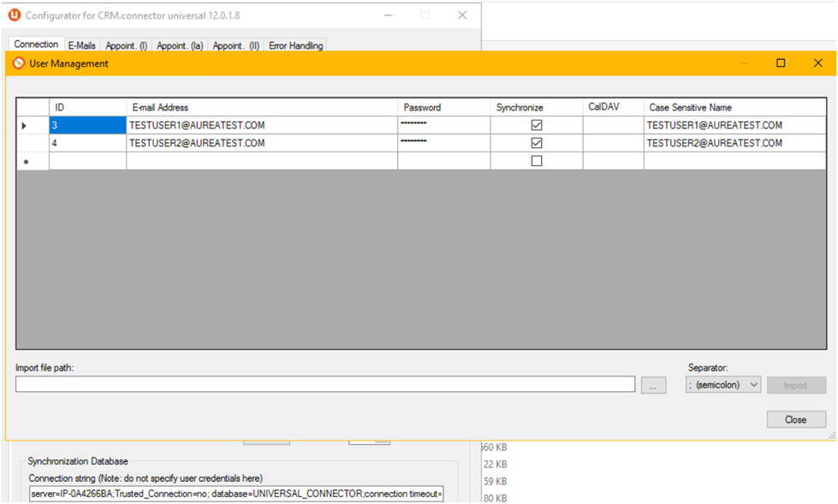Select E-mail Address cell TESTUSER2@AUREATEST.COM
This screenshot has width=838, height=504.
click(262, 143)
